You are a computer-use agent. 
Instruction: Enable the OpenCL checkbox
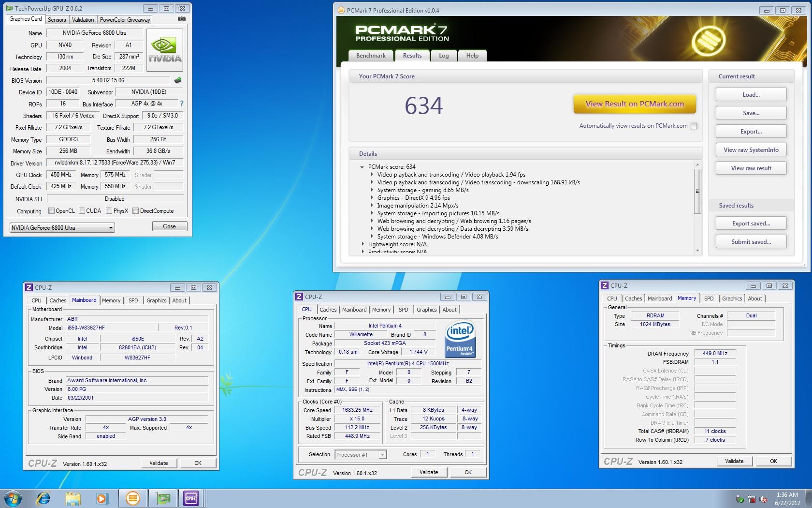51,211
